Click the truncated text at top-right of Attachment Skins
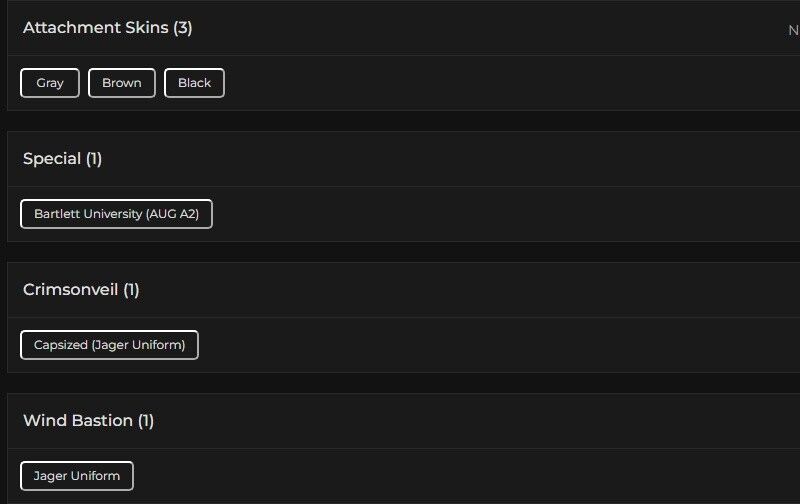800x504 pixels. click(793, 30)
